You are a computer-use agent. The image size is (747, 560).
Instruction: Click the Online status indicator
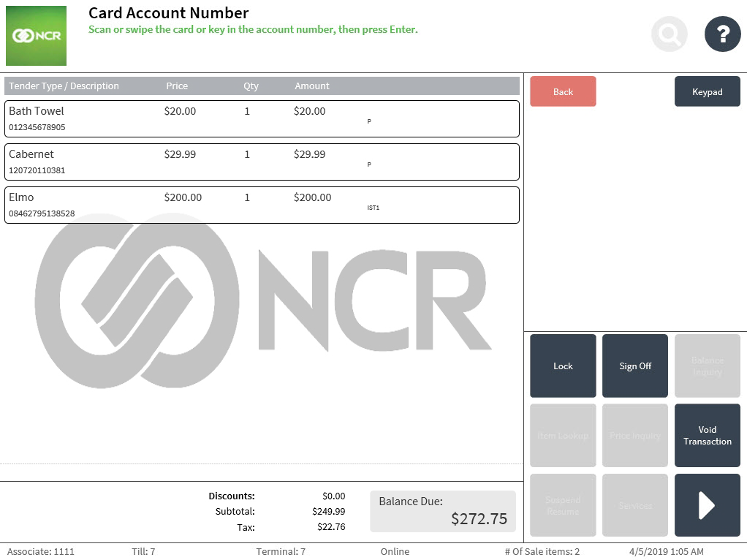point(395,551)
